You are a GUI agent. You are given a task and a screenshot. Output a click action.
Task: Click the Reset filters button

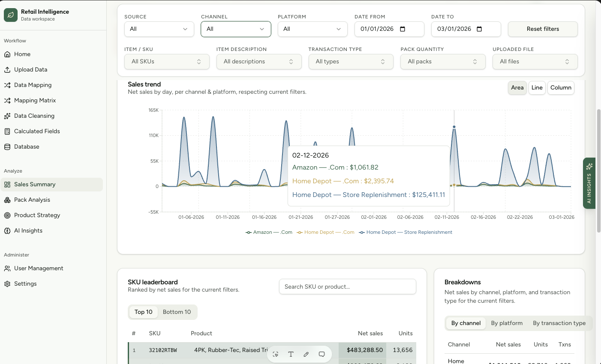coord(543,29)
